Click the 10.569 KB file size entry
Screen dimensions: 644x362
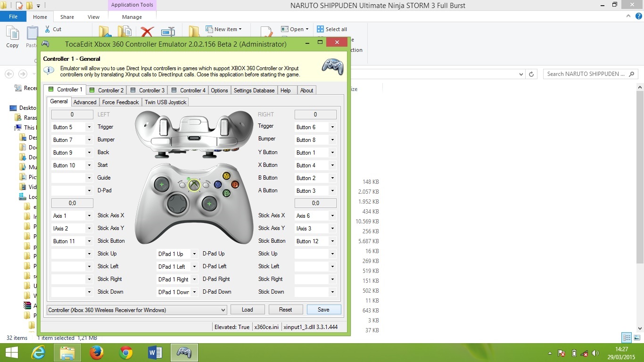point(367,222)
